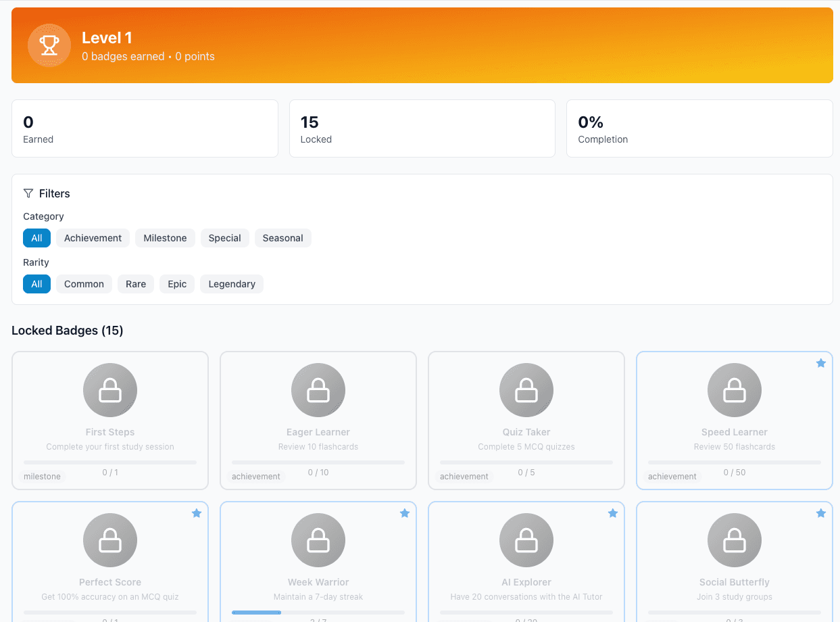The image size is (840, 622).
Task: Select the Seasonal category filter
Action: (282, 238)
